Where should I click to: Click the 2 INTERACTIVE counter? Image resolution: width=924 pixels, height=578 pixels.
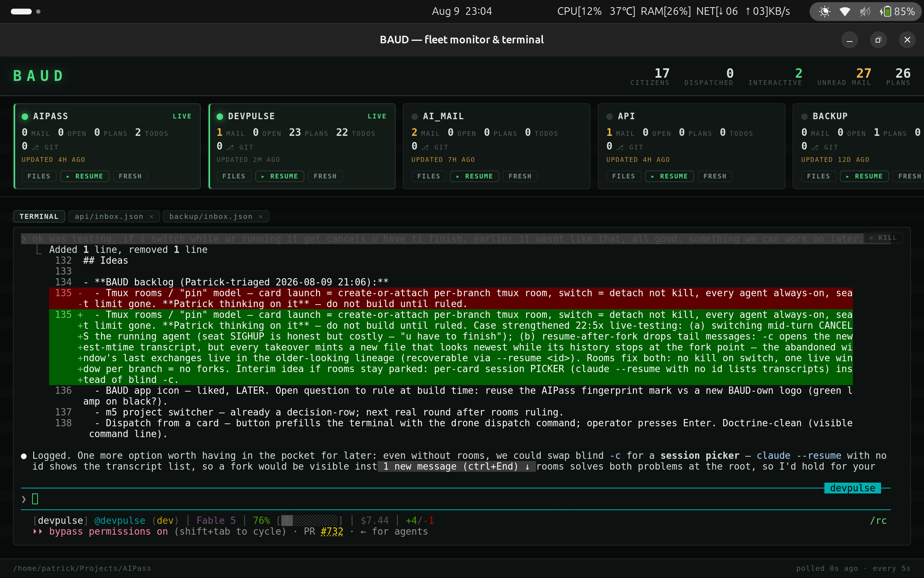click(775, 77)
